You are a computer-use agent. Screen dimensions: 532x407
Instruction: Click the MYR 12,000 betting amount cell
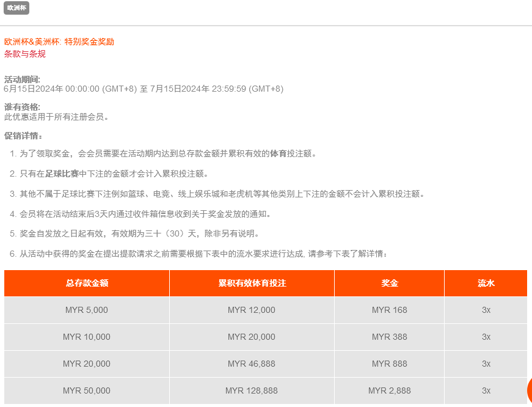pos(252,310)
